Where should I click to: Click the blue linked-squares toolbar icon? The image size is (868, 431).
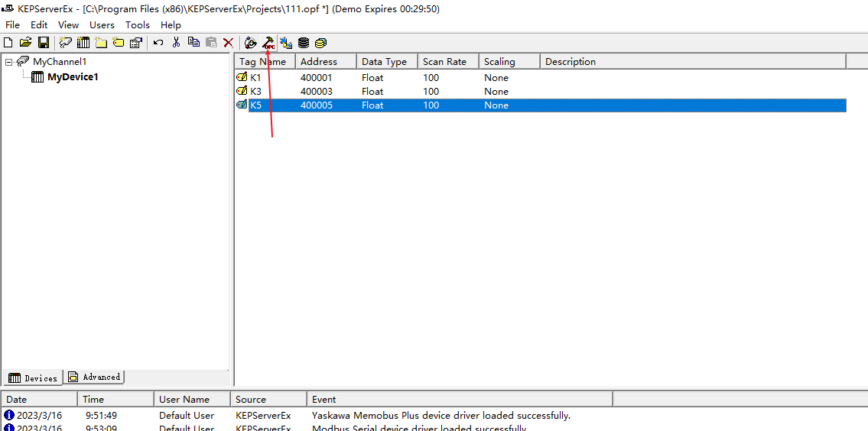tap(286, 43)
